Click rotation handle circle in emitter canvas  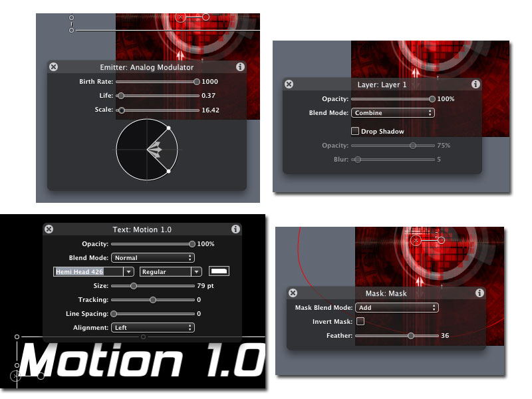click(206, 17)
